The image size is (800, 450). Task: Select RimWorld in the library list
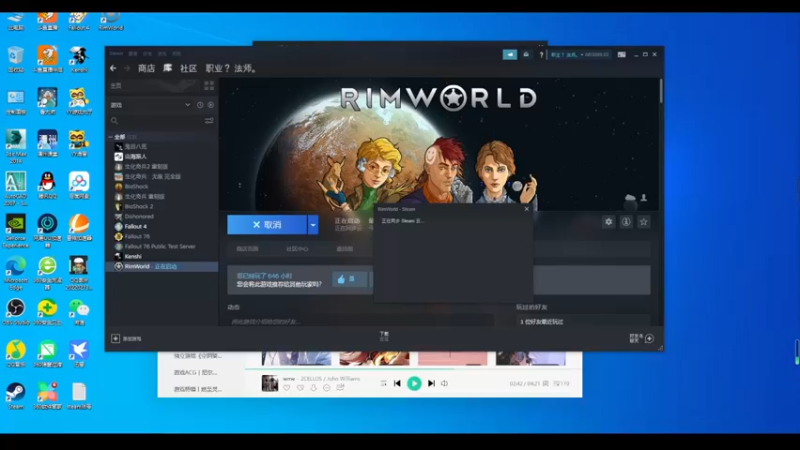click(x=161, y=266)
